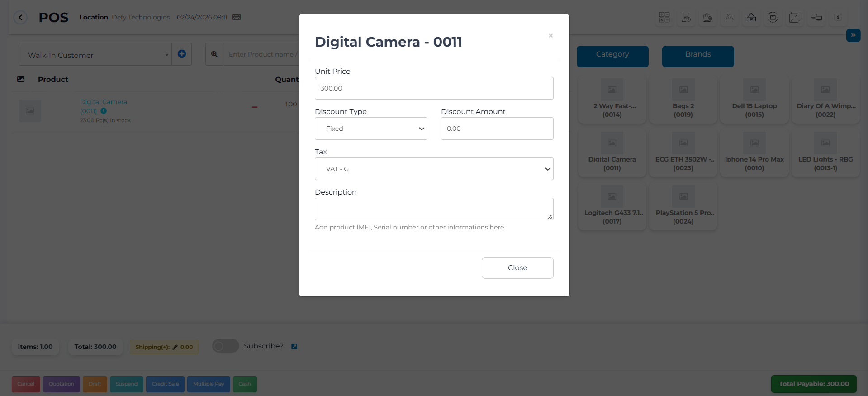Dismiss the dialog with the X icon
868x396 pixels.
[550, 36]
